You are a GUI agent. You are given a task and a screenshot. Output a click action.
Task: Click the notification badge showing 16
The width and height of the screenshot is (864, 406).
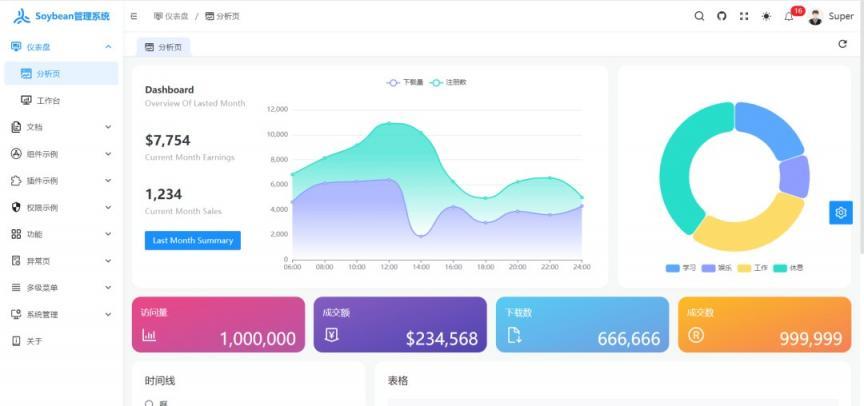797,10
